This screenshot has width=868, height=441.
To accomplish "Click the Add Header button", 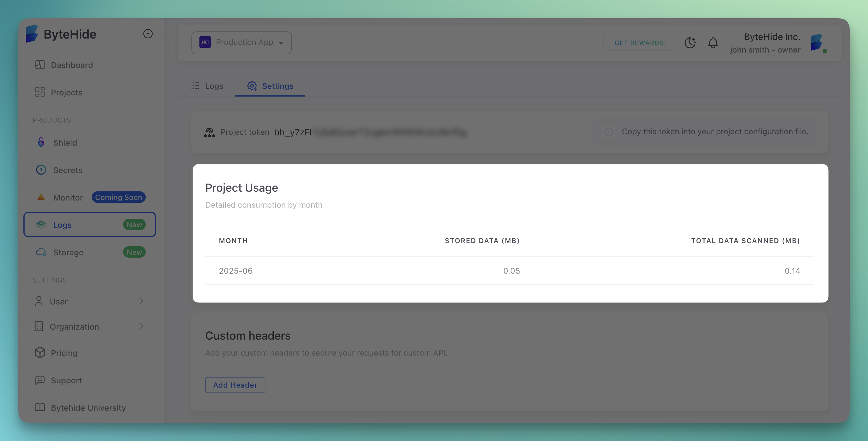I will 235,385.
